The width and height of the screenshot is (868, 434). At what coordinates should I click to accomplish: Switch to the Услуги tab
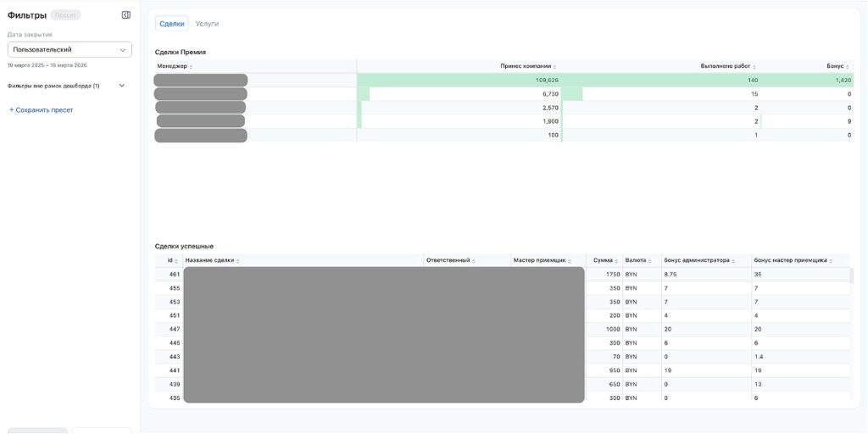point(207,24)
